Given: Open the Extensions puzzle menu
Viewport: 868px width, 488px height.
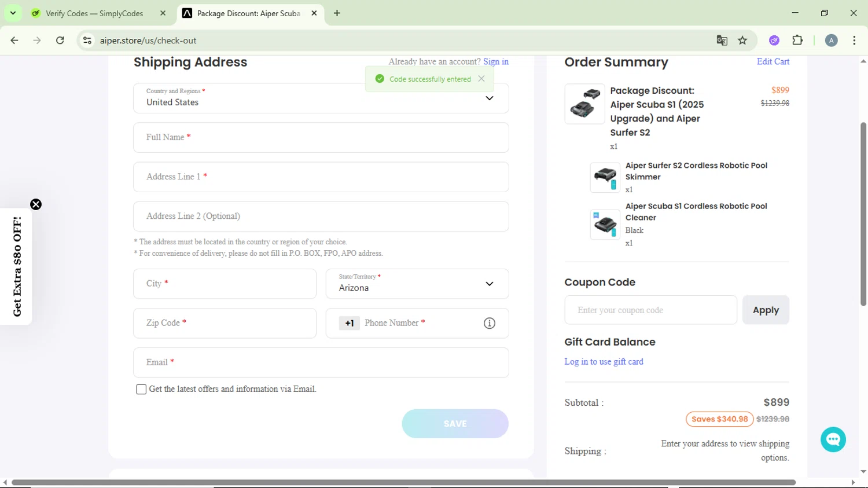Looking at the screenshot, I should pyautogui.click(x=797, y=41).
